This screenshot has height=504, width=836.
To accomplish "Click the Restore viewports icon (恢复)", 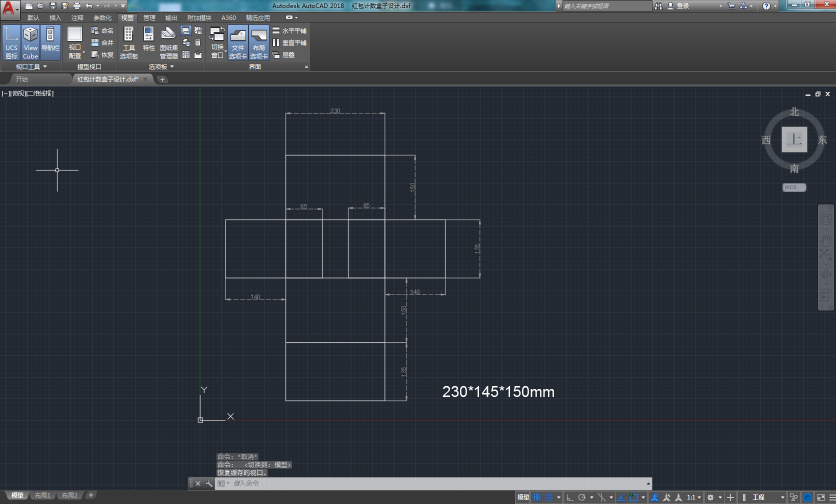I will click(102, 54).
